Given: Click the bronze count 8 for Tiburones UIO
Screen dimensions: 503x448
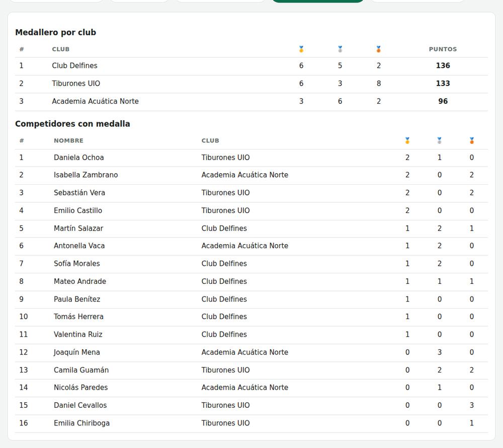Looking at the screenshot, I should [379, 84].
